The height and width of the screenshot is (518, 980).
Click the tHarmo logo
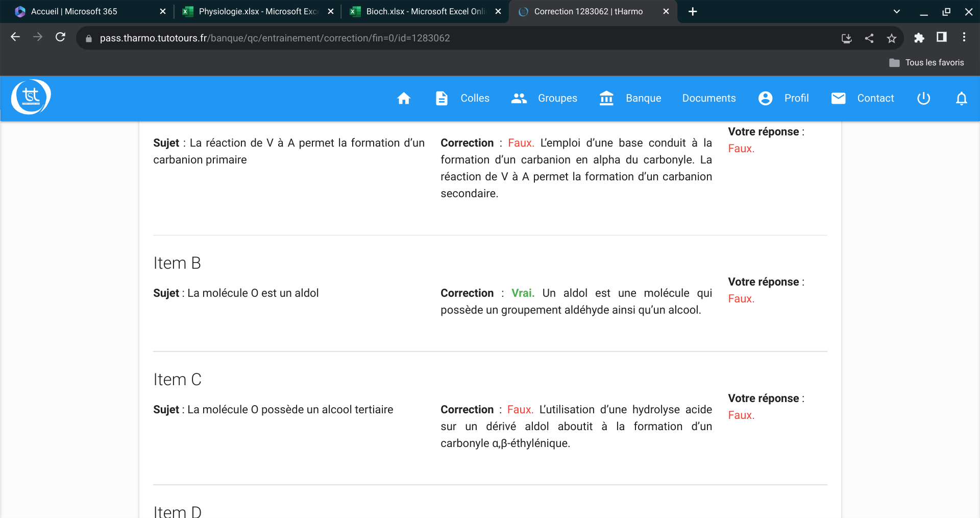tap(31, 97)
